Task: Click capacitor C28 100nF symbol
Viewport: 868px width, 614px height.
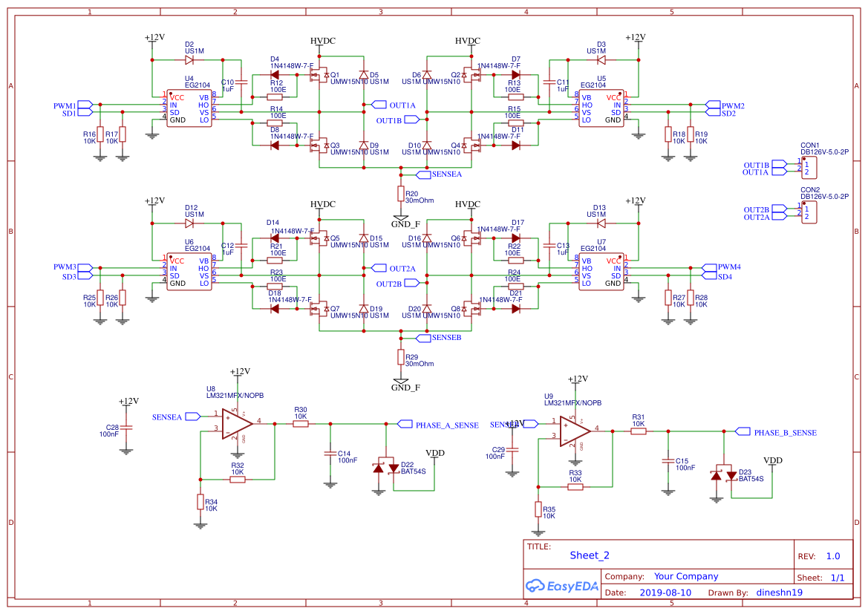Action: (x=126, y=428)
